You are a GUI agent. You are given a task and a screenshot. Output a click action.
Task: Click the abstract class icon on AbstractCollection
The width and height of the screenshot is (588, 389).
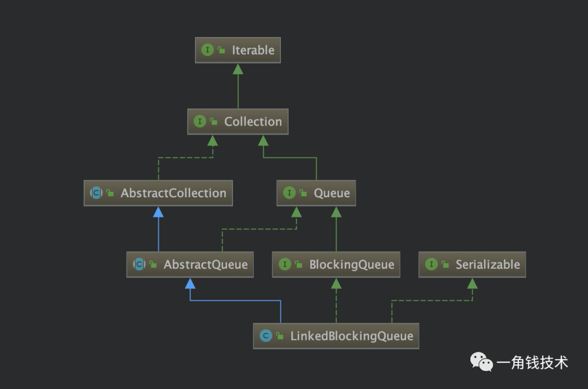tap(96, 193)
